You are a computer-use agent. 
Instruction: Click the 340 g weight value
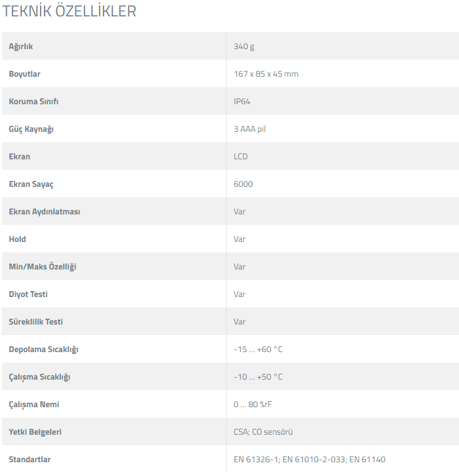point(244,47)
